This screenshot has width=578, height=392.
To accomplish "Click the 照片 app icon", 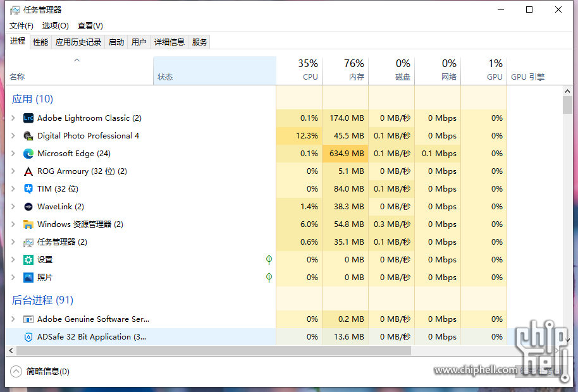I will coord(28,278).
